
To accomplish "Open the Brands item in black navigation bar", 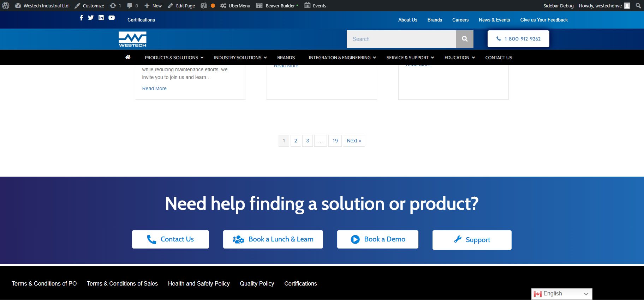I will [286, 57].
